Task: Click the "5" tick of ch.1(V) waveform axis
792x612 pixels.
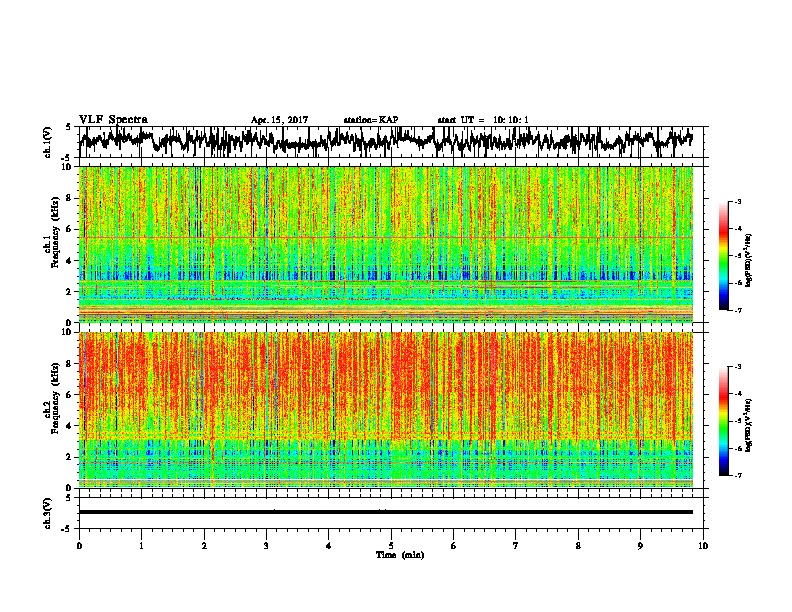Action: (x=69, y=127)
